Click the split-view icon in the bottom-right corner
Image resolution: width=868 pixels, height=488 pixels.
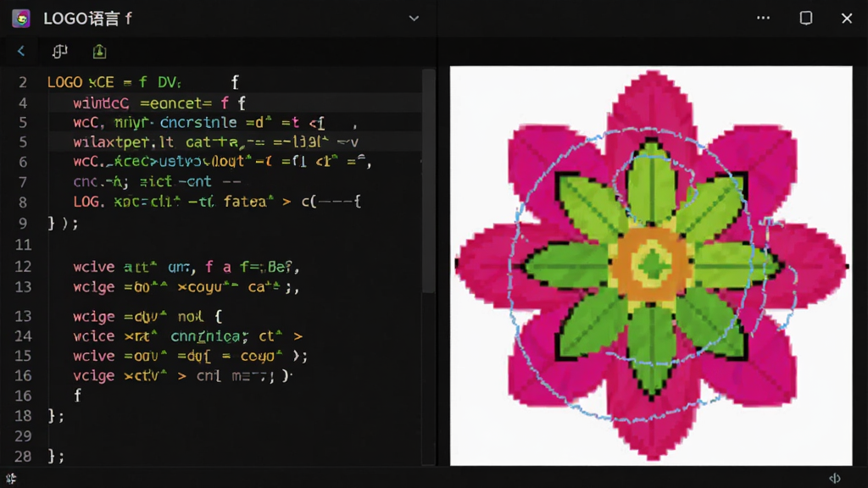[x=835, y=478]
